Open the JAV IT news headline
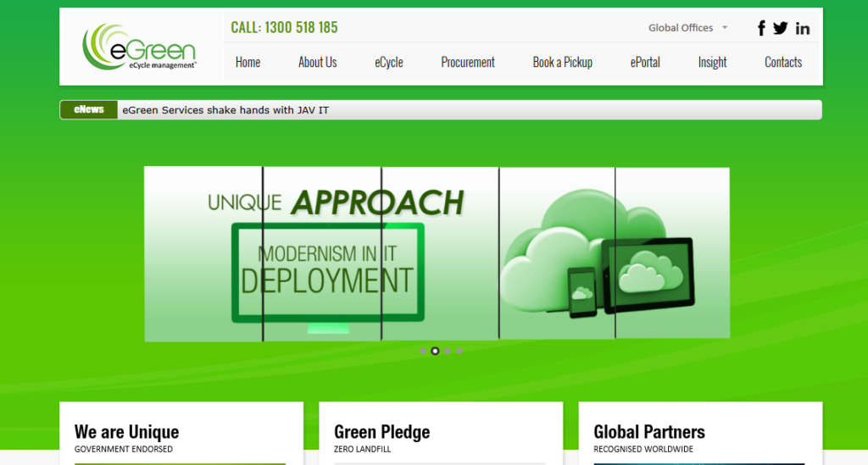This screenshot has height=465, width=868. point(225,110)
